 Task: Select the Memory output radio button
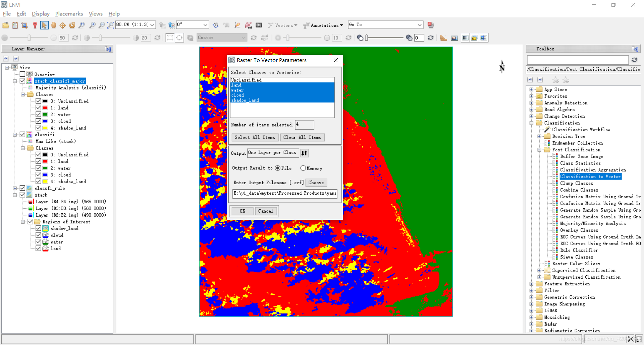(303, 168)
